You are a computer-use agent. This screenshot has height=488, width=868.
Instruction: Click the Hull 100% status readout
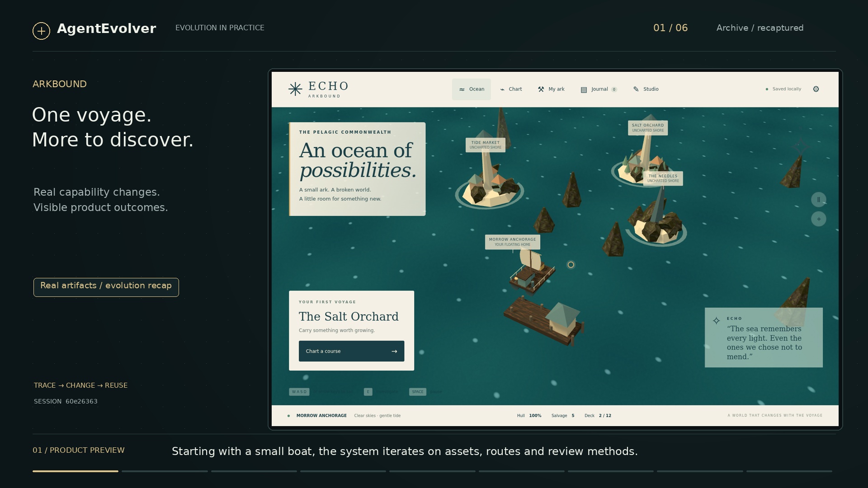coord(529,416)
